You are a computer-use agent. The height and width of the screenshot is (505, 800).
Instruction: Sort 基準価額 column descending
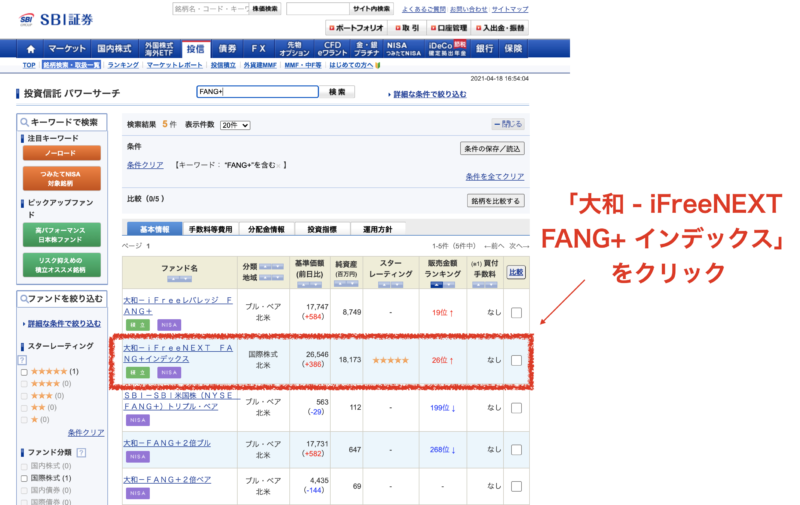[316, 285]
